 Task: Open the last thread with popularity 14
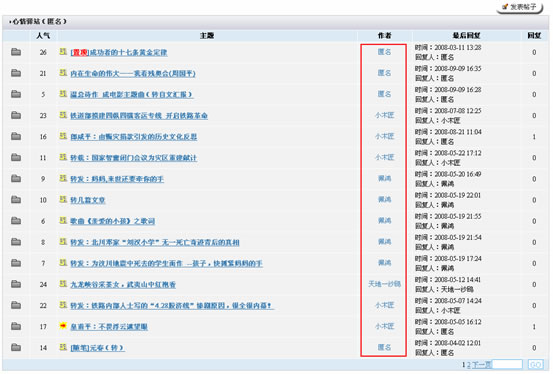tap(98, 348)
